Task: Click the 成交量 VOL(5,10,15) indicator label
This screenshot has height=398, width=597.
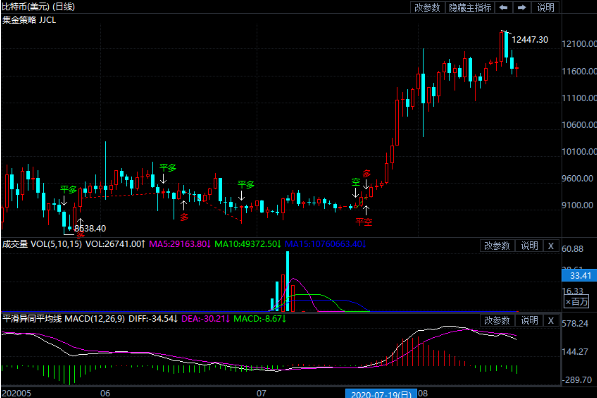Action: click(42, 244)
